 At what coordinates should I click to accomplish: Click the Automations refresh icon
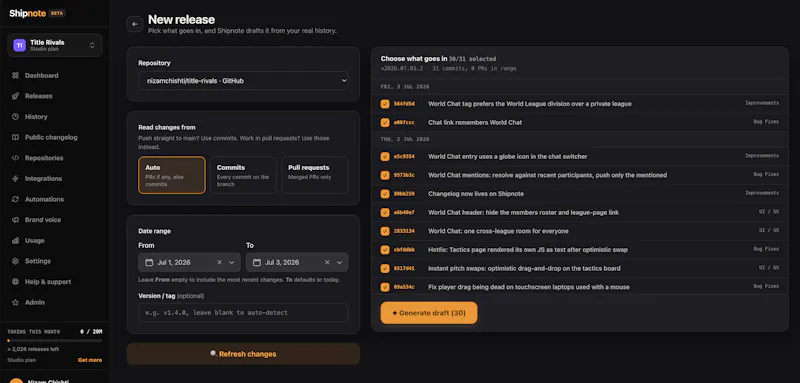point(15,199)
